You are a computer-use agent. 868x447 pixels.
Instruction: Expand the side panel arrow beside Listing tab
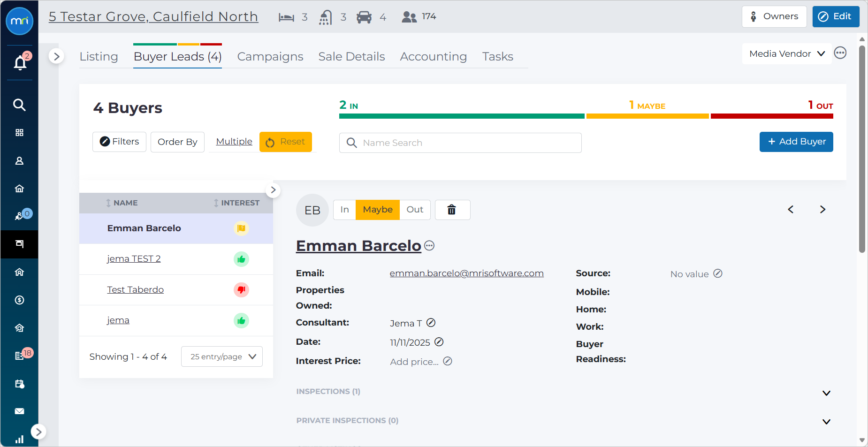(56, 57)
